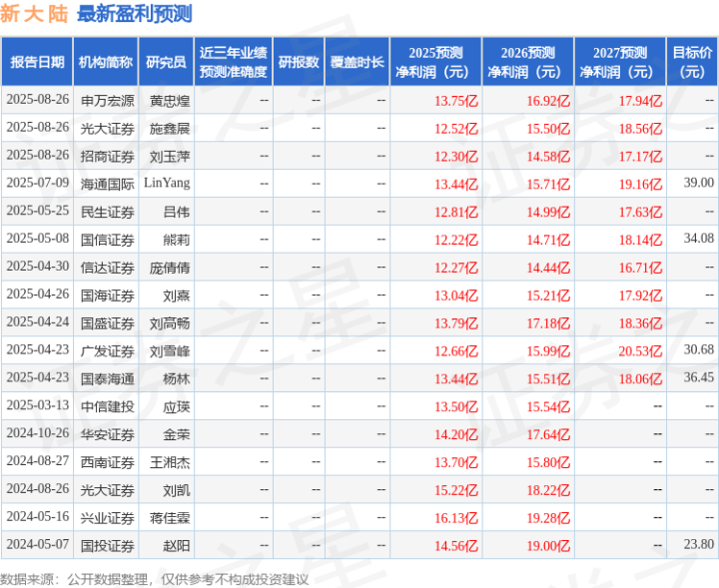Click the 12.52亿 profit value

pos(455,129)
